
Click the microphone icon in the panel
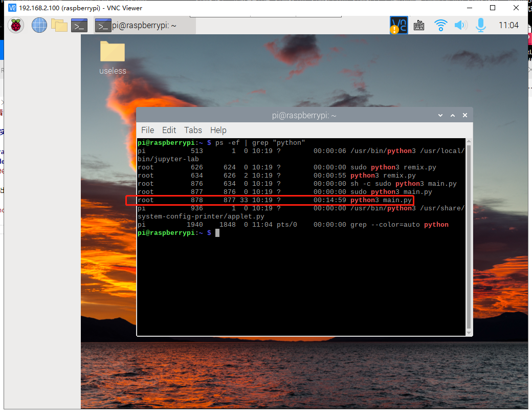(x=481, y=25)
